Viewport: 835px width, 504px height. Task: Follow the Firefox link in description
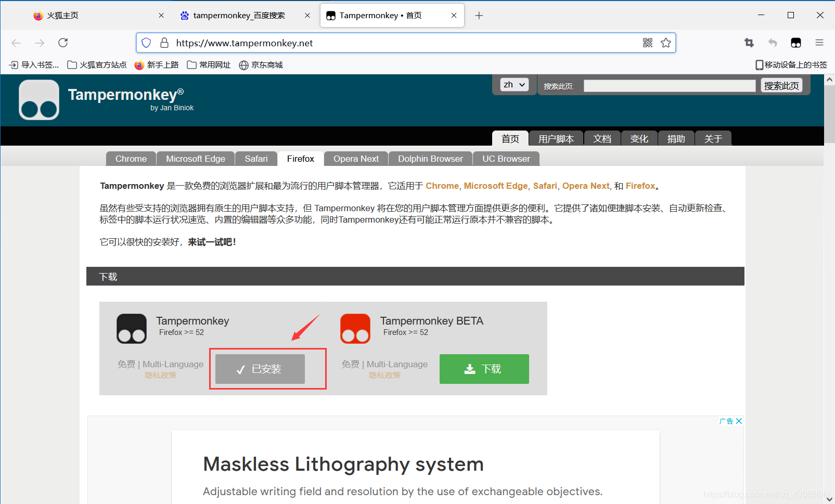(640, 186)
